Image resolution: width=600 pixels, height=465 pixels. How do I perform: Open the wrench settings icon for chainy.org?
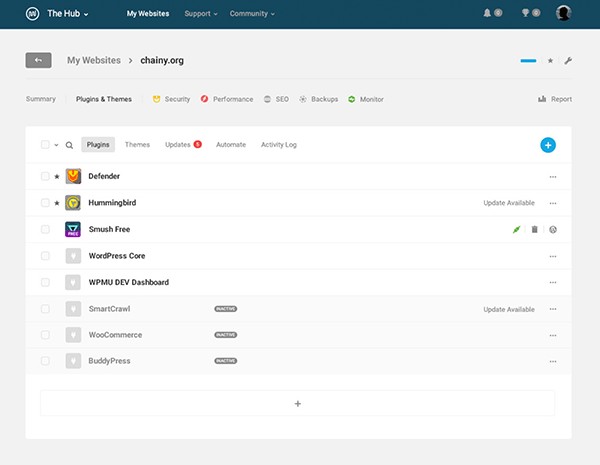point(568,61)
